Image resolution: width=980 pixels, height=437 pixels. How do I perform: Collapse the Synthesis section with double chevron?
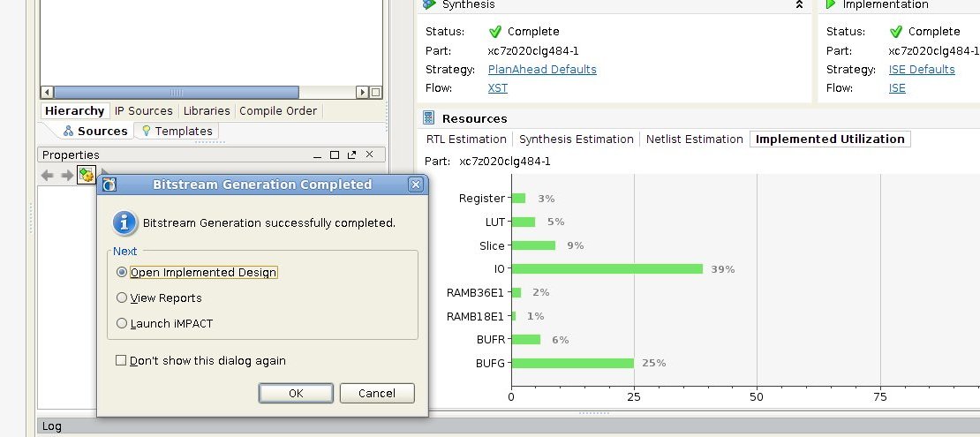(x=799, y=4)
